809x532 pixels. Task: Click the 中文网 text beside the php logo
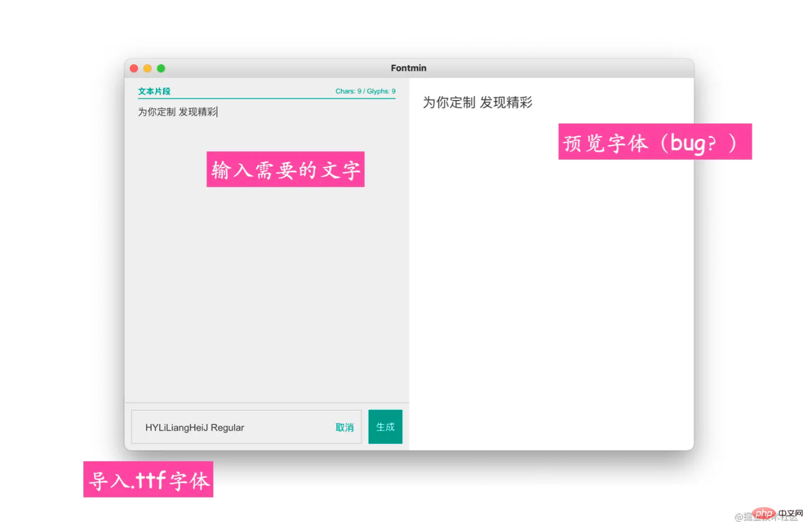791,513
